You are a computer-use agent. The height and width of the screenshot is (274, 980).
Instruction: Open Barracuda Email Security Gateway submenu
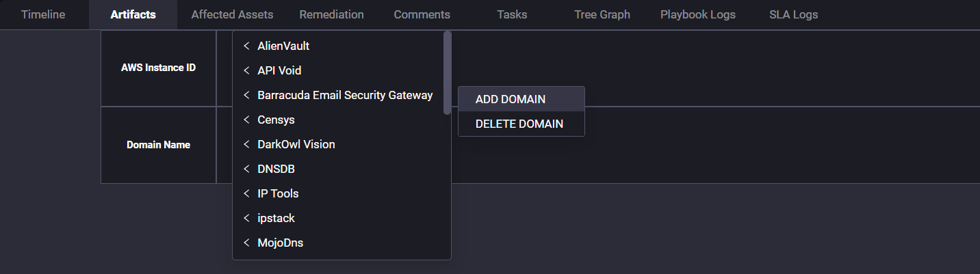pos(338,96)
